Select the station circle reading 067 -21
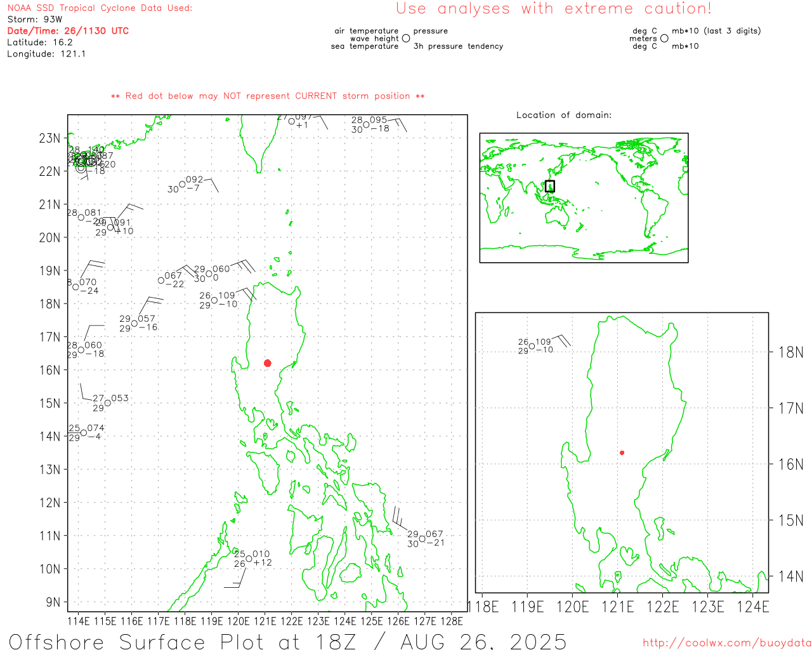 tap(422, 539)
